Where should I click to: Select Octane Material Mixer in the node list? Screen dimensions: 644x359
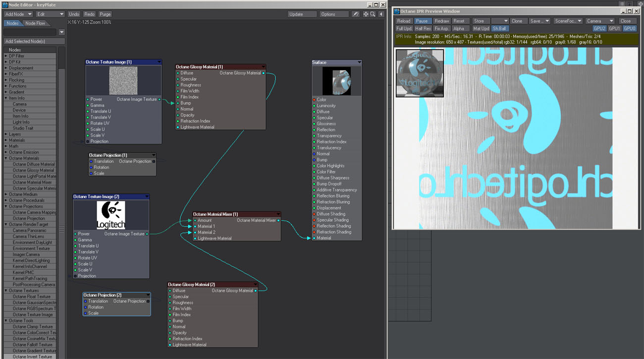click(x=33, y=182)
